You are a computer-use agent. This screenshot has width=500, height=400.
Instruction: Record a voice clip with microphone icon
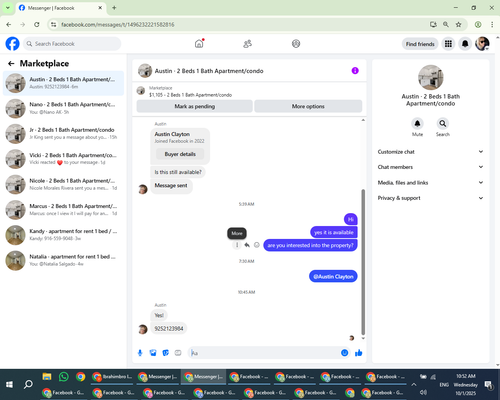140,353
